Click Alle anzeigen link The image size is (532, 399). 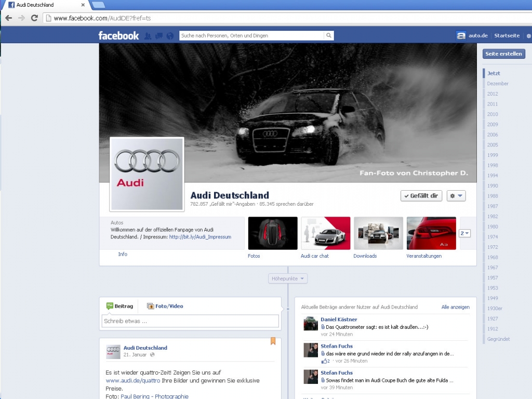[x=455, y=307]
